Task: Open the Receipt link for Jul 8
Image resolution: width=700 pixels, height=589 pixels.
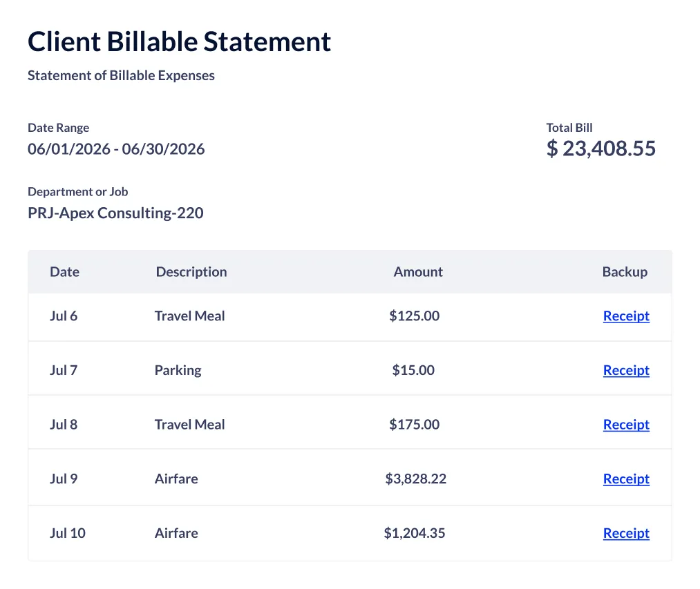Action: (x=626, y=425)
